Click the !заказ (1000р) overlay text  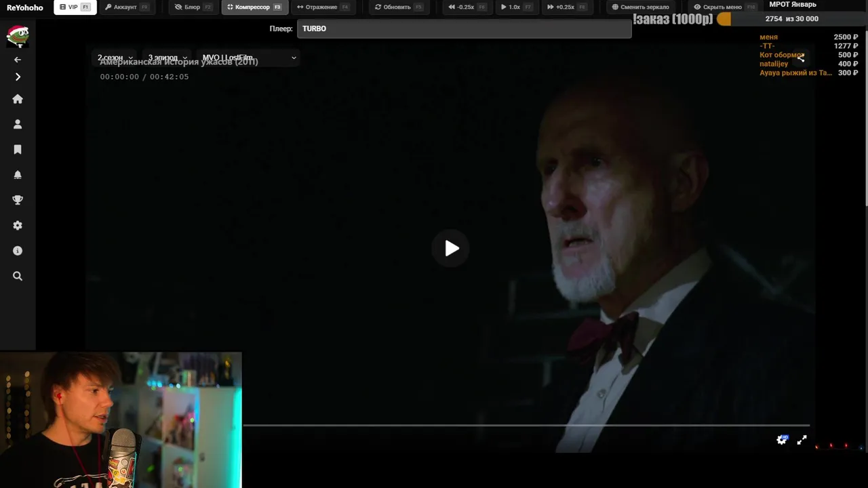tap(673, 19)
